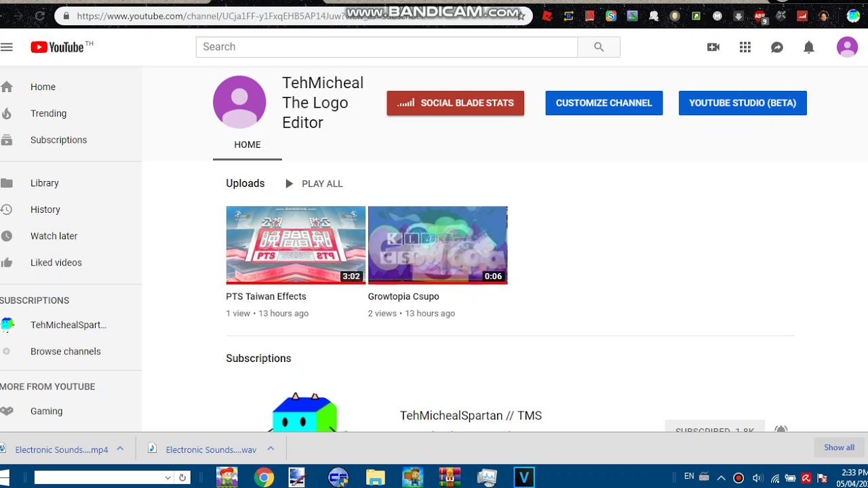Click the Watch later clock icon
Screen dimensions: 868x488
pos(7,236)
